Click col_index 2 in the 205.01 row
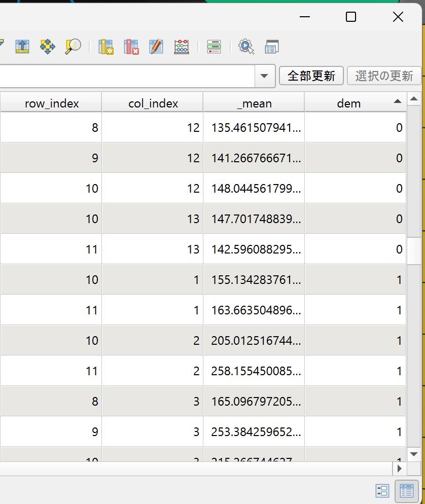 pyautogui.click(x=153, y=341)
